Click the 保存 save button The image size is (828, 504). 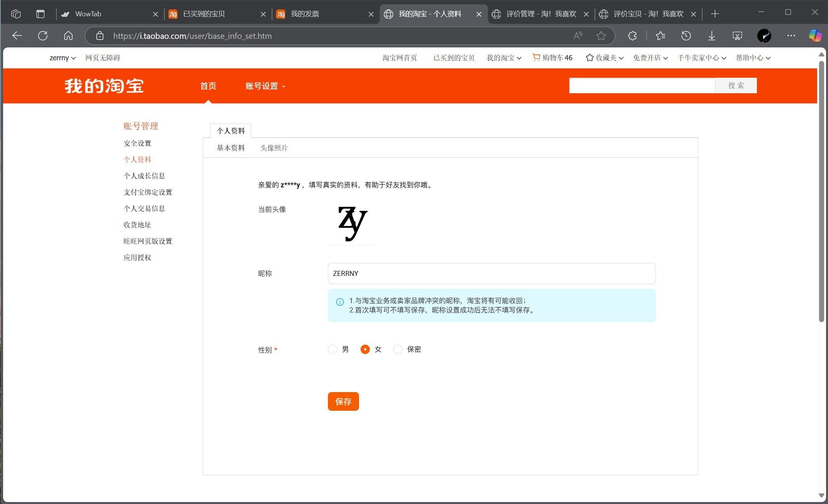pyautogui.click(x=343, y=401)
